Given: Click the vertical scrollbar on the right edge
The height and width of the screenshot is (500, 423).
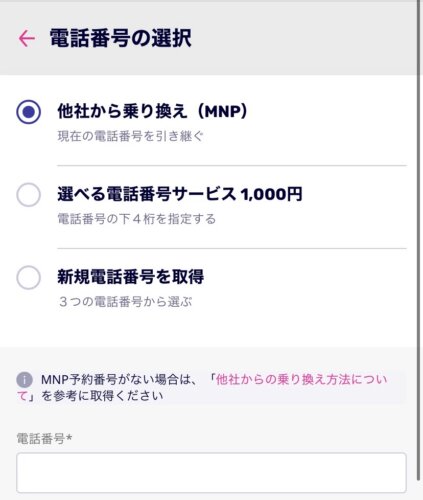Looking at the screenshot, I should [x=419, y=240].
